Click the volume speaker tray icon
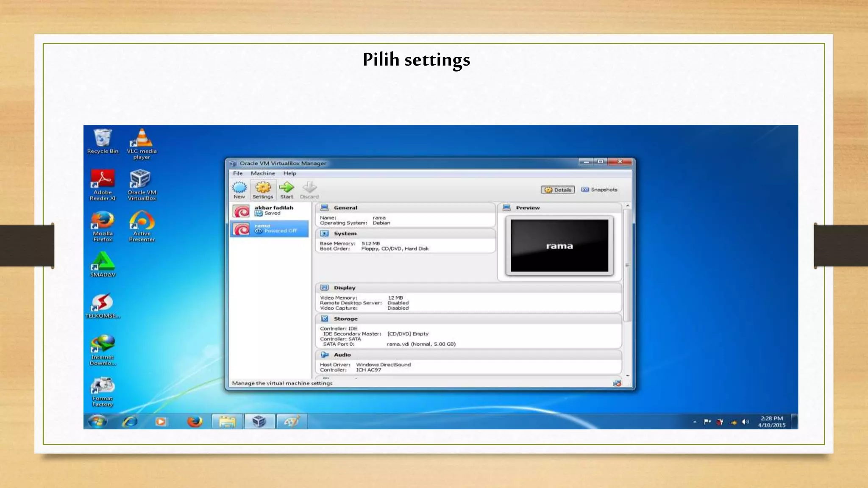The width and height of the screenshot is (868, 488). [746, 422]
